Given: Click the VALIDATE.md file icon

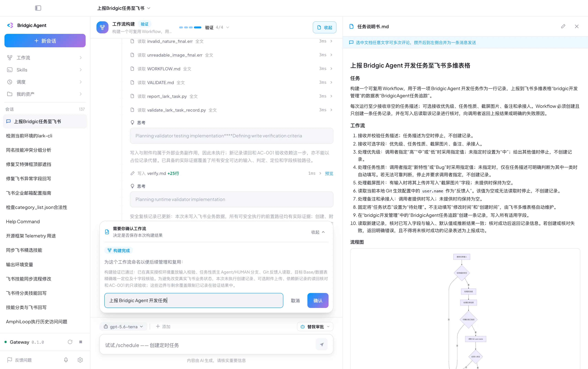Looking at the screenshot, I should coord(132,83).
